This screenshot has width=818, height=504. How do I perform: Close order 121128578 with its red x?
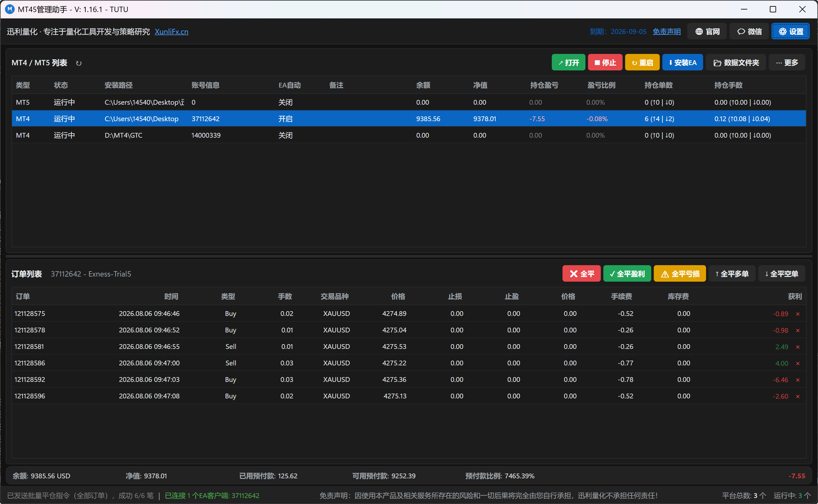[x=798, y=330]
